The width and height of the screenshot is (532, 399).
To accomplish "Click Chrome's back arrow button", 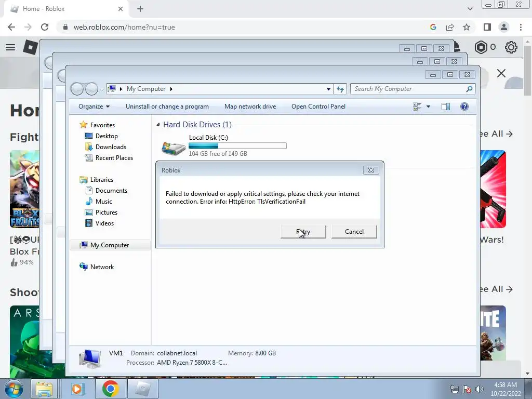I will 11,27.
